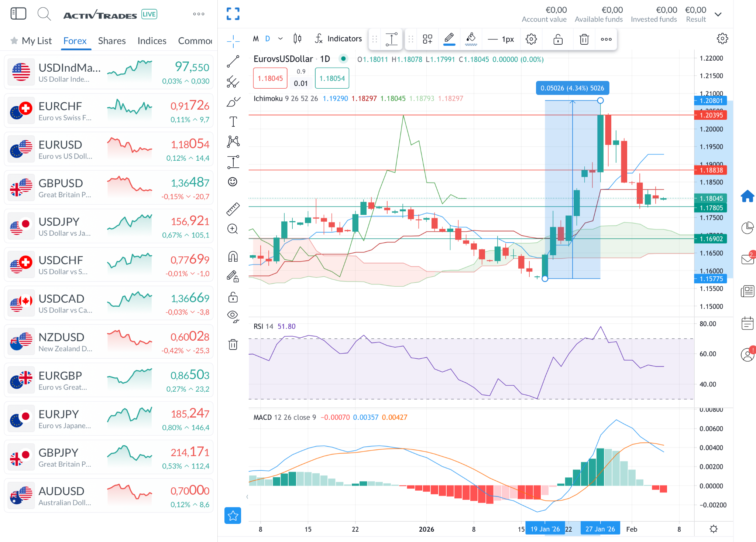Select USDJPY in the Forex list
The height and width of the screenshot is (542, 756).
109,226
